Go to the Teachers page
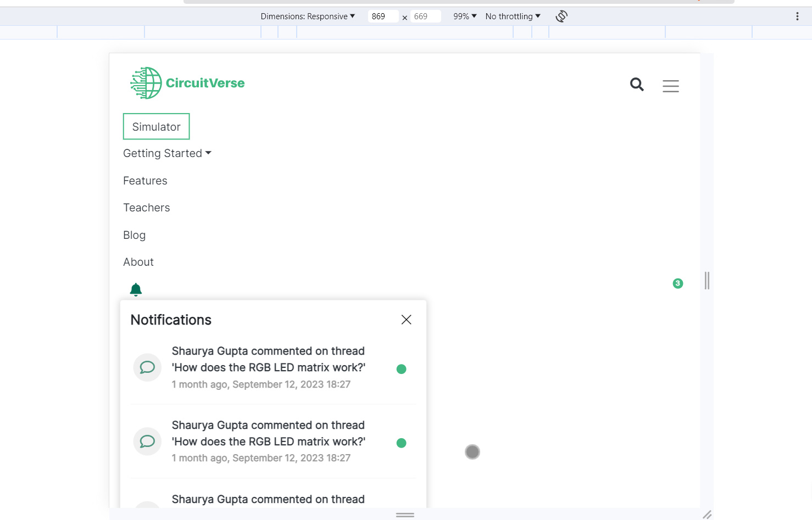The image size is (812, 520). pos(147,208)
